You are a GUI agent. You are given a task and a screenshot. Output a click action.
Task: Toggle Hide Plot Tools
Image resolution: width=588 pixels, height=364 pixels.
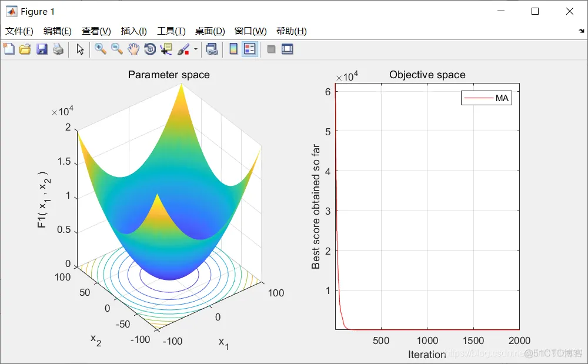point(271,49)
